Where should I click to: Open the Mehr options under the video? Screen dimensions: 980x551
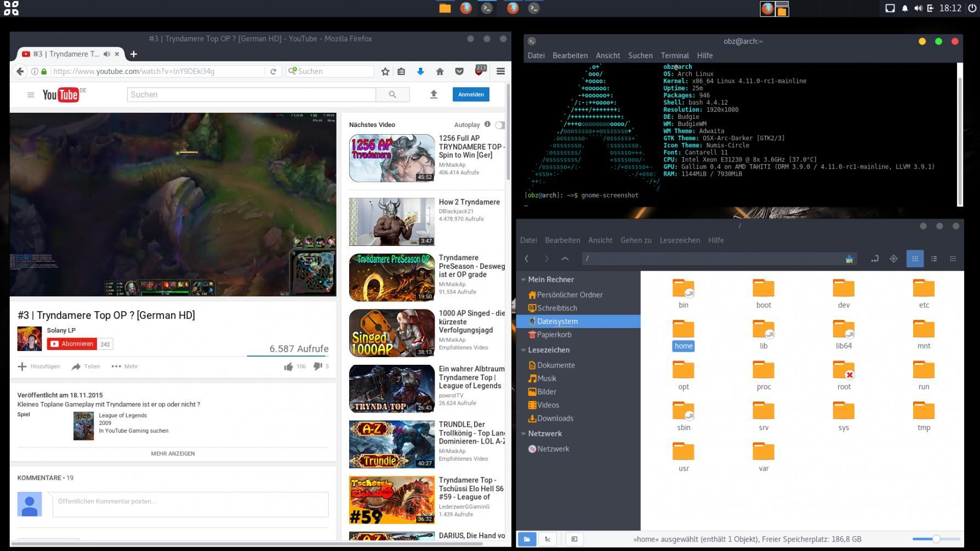pos(125,366)
